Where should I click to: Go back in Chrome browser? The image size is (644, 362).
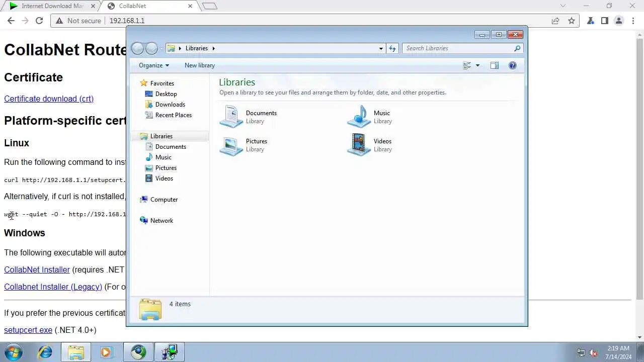point(11,21)
